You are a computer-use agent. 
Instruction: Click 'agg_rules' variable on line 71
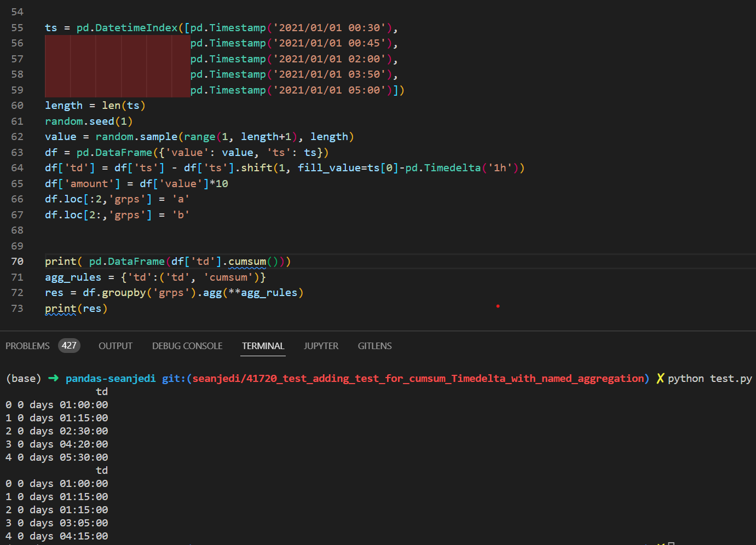coord(73,277)
